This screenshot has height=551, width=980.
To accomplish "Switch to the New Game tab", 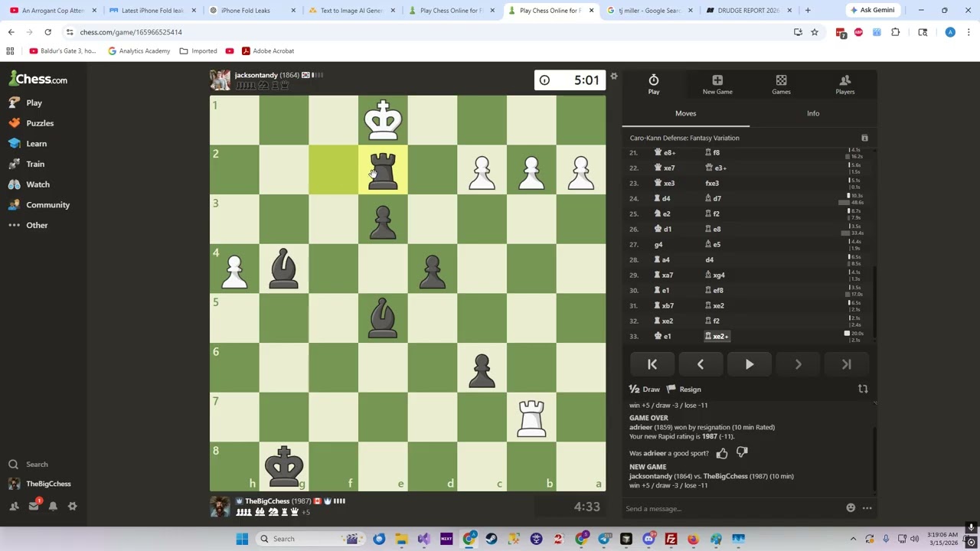I will point(717,84).
